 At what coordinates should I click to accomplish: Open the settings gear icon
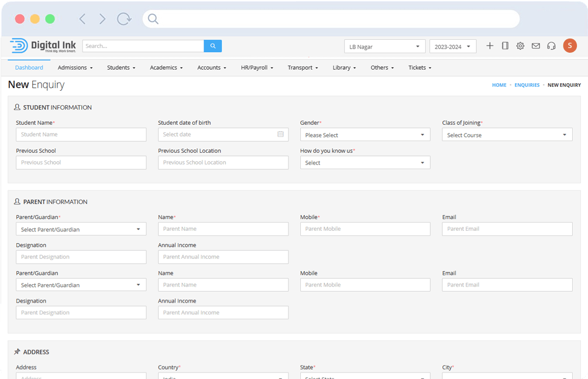pos(520,46)
